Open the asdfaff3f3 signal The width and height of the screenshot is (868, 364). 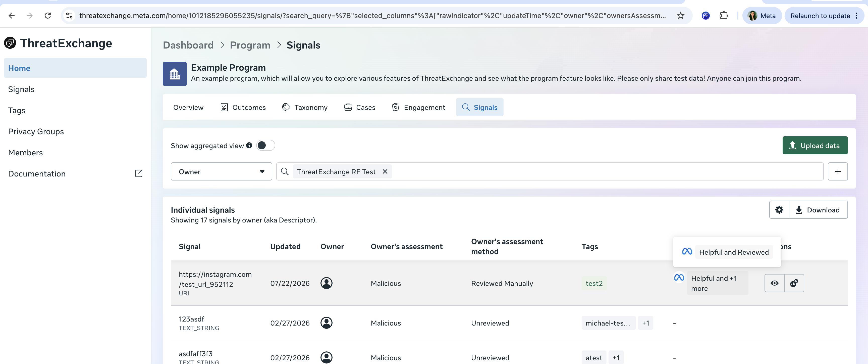195,353
